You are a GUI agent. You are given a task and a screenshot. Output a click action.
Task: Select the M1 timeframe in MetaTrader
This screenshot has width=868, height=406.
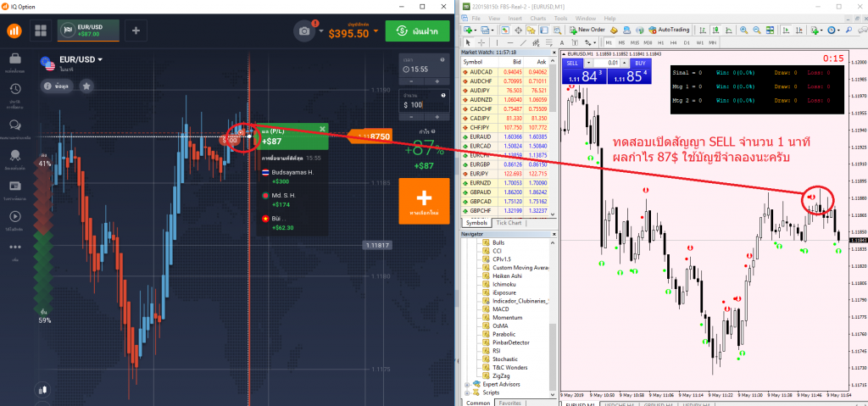click(609, 42)
